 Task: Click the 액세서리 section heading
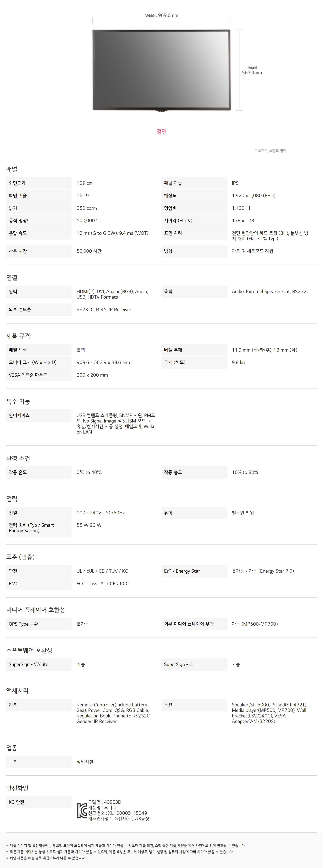coord(17,691)
